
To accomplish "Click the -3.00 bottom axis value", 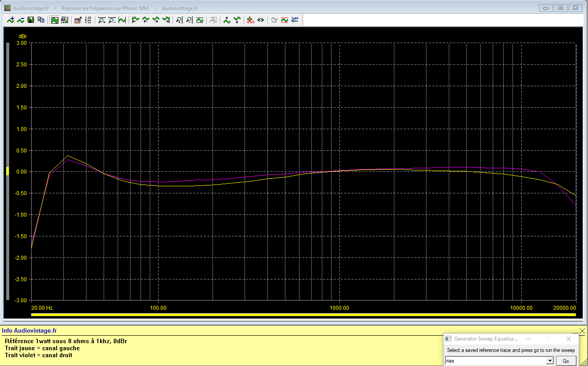I will point(20,301).
